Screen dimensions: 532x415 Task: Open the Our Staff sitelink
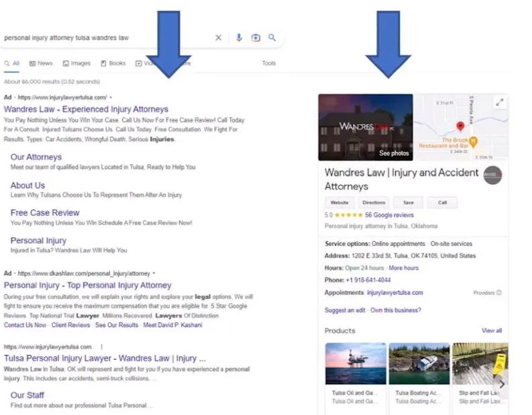27,396
